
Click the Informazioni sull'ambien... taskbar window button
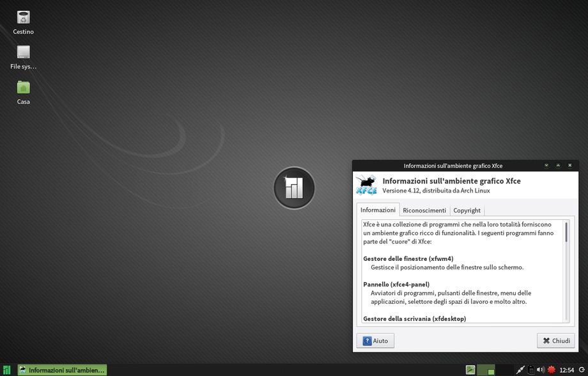tap(62, 370)
